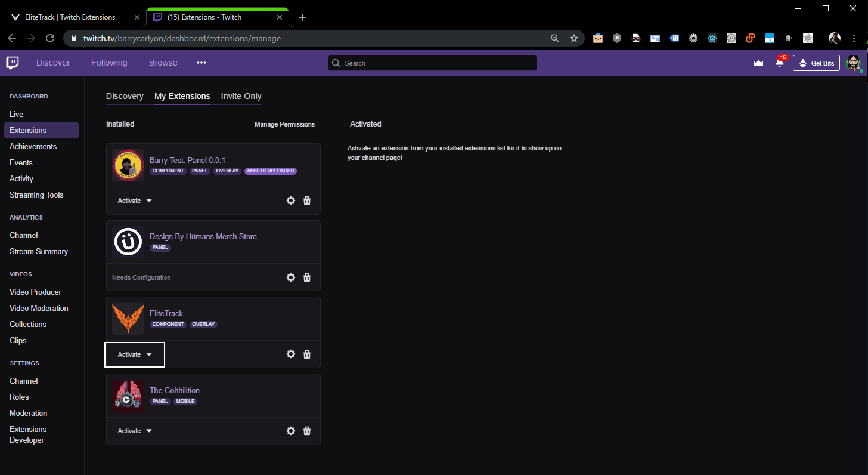This screenshot has width=868, height=475.
Task: Open EliteTrack configuration gear
Action: click(x=291, y=354)
